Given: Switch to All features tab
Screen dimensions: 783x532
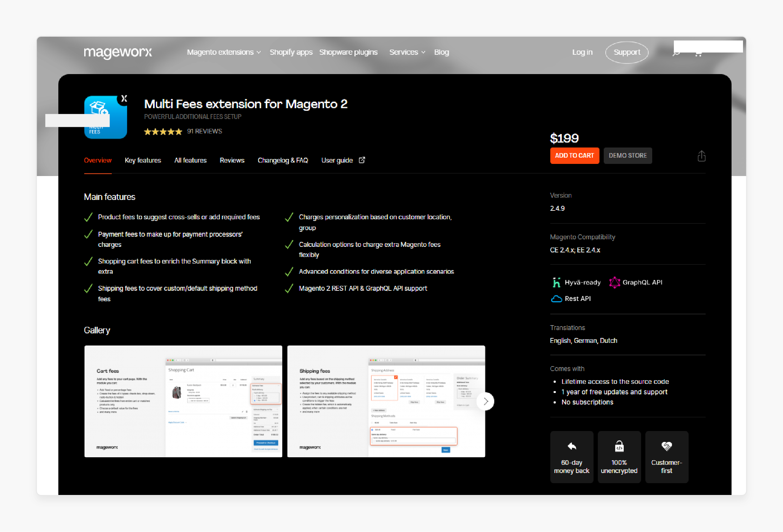Looking at the screenshot, I should click(x=190, y=160).
